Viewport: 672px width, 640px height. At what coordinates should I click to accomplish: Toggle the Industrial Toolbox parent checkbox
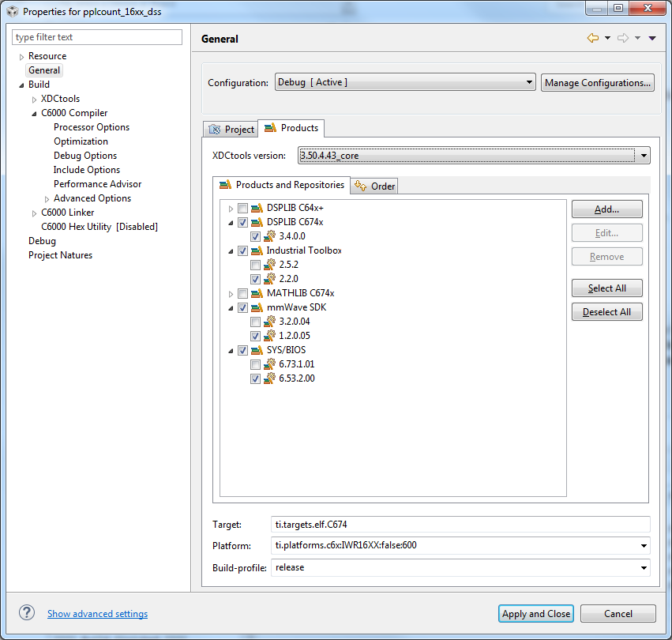(242, 251)
